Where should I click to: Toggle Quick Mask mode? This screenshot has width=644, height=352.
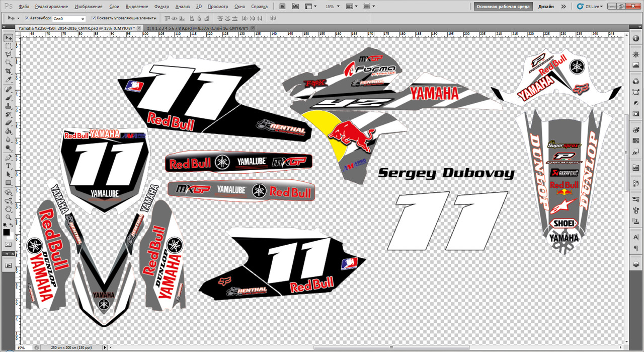pos(9,244)
